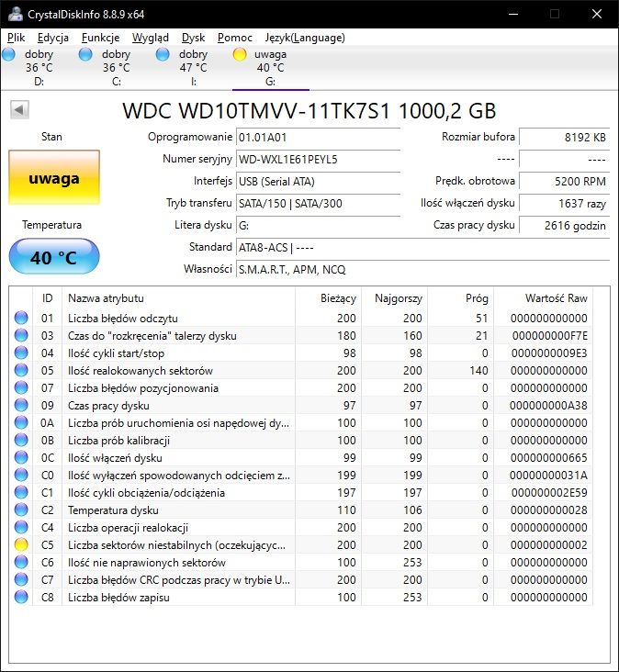Click the status icon for attribute 0A
The width and height of the screenshot is (619, 672).
pos(21,422)
